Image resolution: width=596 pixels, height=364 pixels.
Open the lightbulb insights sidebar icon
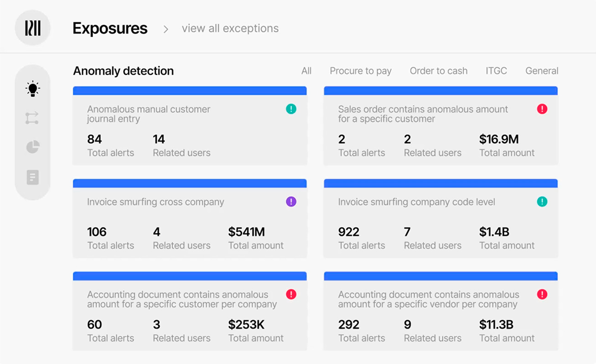pyautogui.click(x=32, y=89)
